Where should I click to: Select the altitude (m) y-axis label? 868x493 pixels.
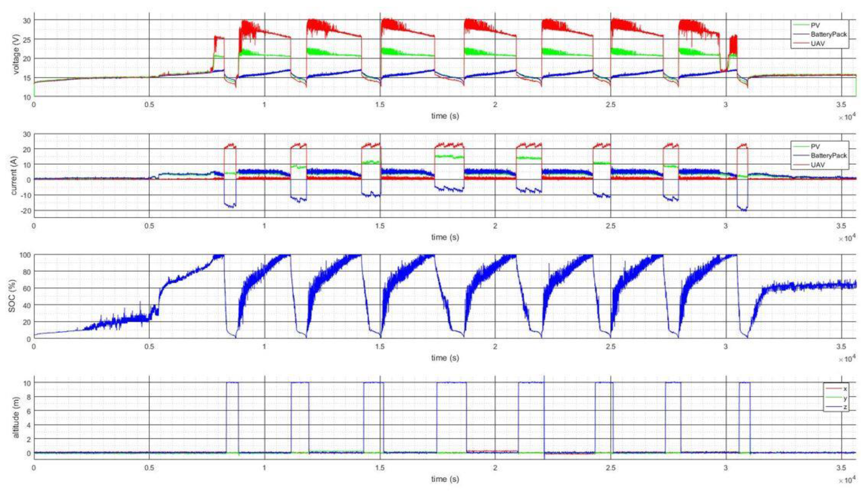[16, 417]
